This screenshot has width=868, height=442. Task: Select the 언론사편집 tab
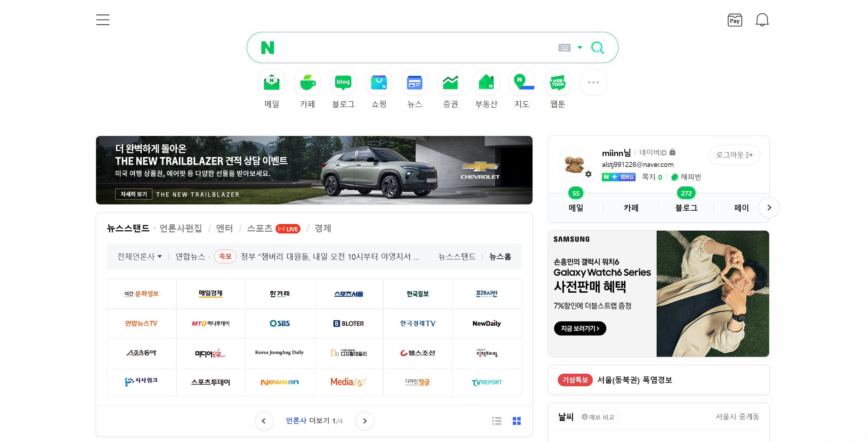tap(181, 229)
